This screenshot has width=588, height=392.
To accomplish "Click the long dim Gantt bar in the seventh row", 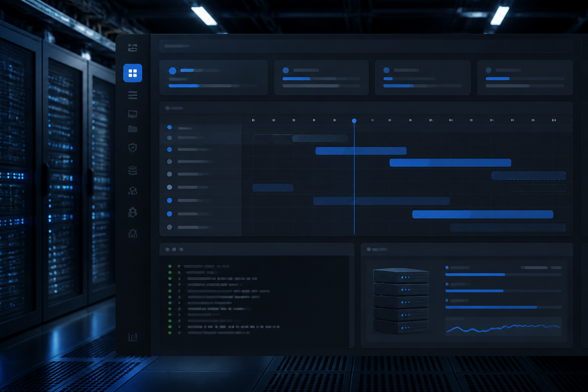I will [381, 201].
